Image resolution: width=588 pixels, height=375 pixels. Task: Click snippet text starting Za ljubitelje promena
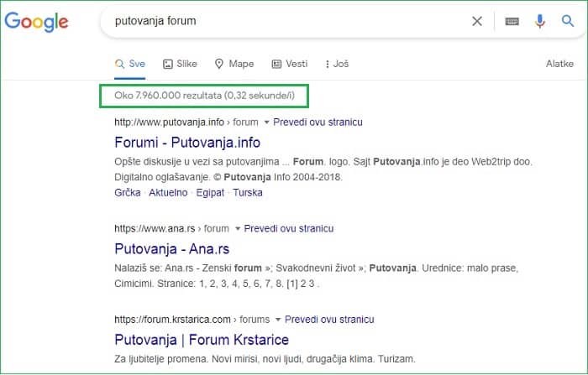point(265,359)
